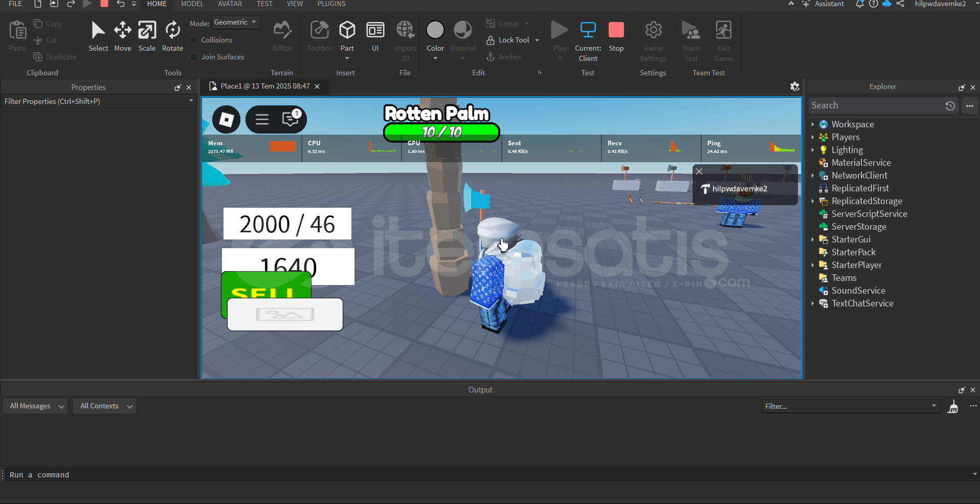Open the FILE menu

tap(15, 4)
